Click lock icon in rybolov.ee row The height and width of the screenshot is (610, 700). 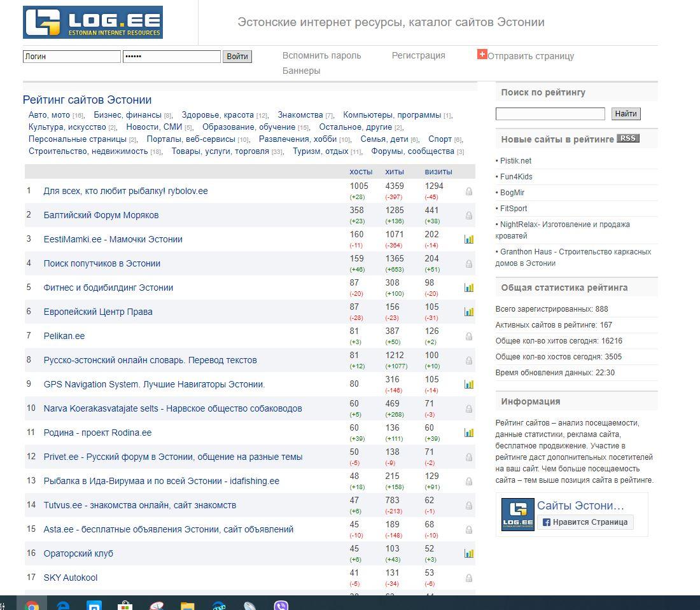469,191
